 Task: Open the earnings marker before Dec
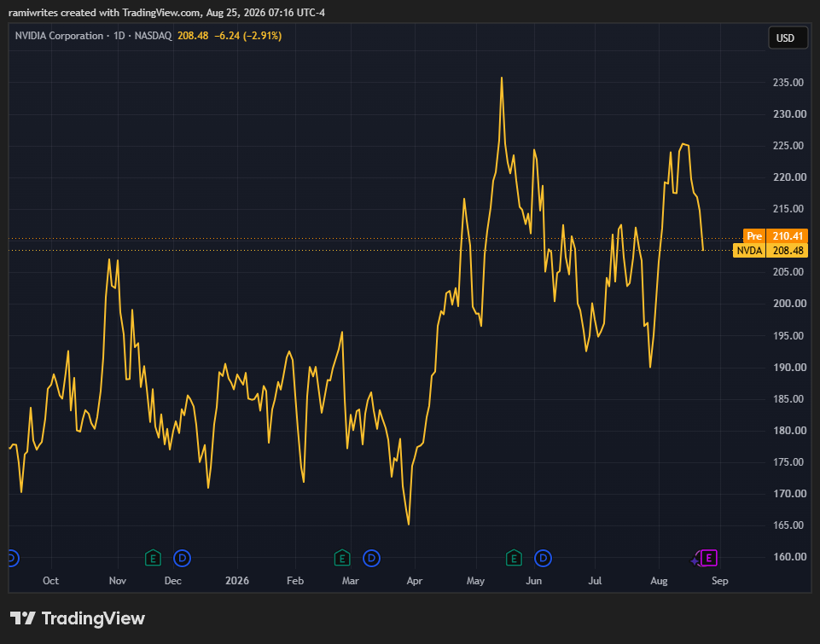153,558
